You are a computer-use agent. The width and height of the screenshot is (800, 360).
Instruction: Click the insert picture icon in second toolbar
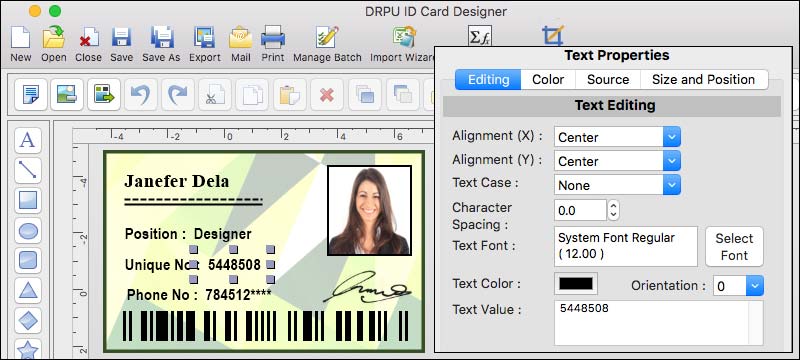[67, 94]
